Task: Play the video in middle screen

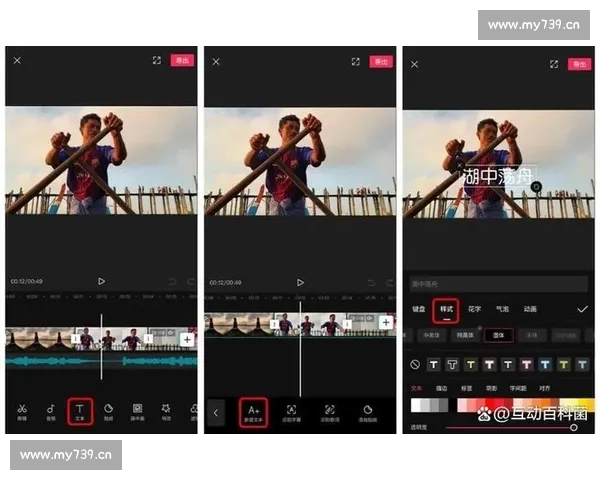Action: [300, 283]
